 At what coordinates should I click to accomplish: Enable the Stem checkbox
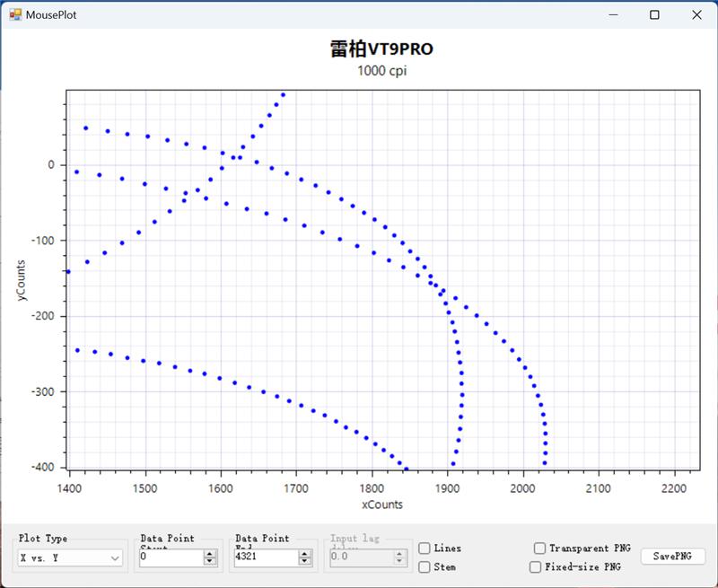pos(424,567)
